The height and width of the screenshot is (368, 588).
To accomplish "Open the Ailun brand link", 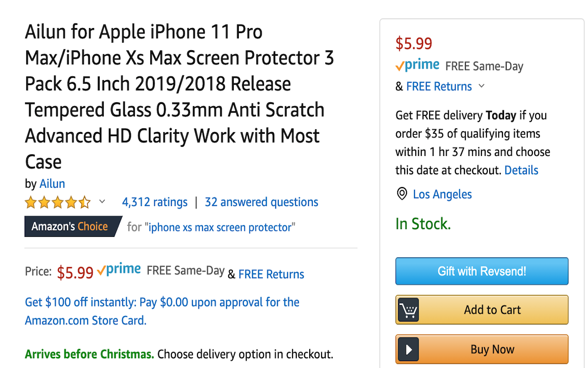I will click(52, 184).
